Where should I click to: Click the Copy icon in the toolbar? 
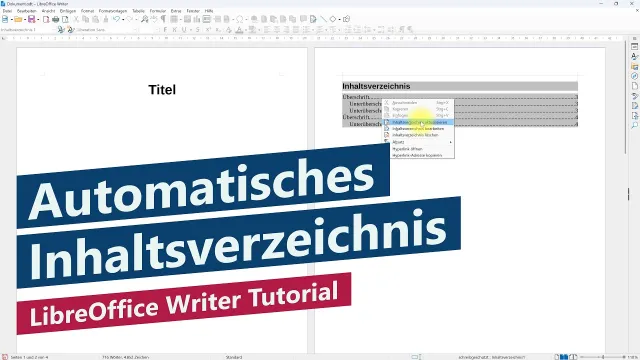pyautogui.click(x=86, y=19)
